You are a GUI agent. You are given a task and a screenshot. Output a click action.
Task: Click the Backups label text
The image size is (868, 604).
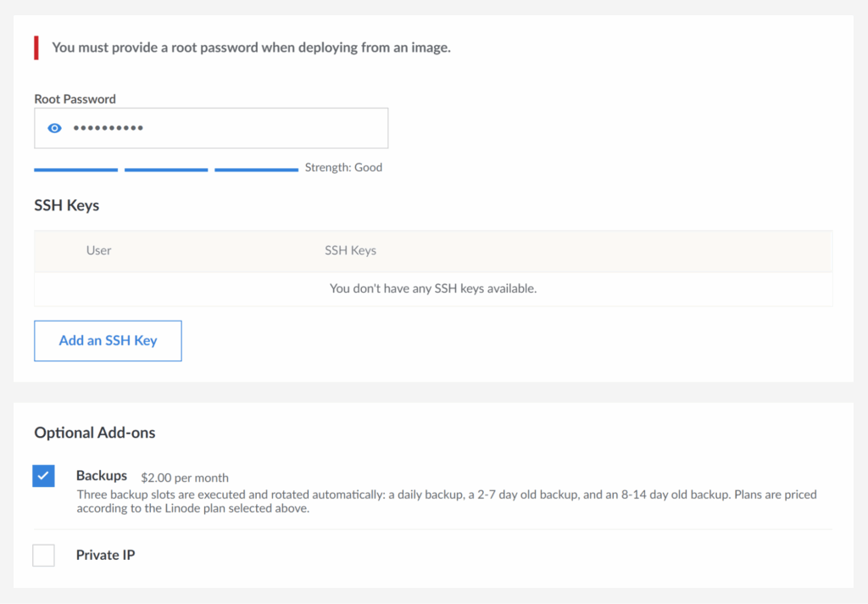click(102, 476)
